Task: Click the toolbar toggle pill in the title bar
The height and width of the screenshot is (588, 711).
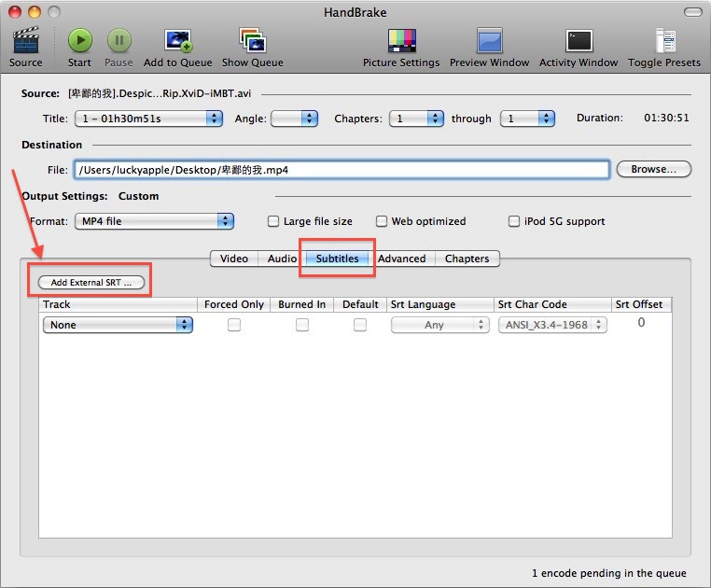Action: point(693,12)
